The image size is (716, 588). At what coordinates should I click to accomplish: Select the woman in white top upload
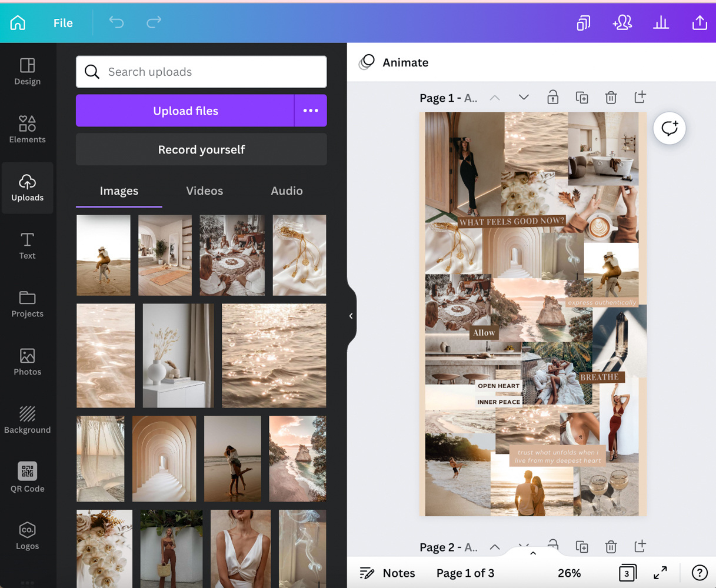tap(241, 549)
